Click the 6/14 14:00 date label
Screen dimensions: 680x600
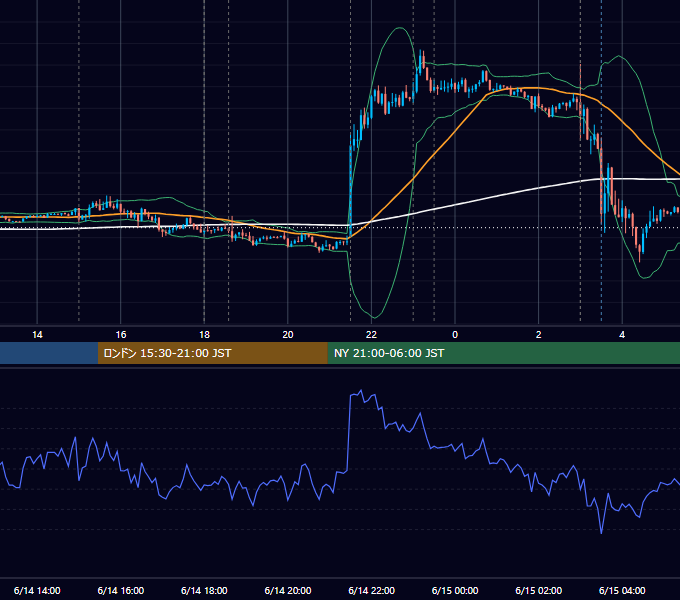(37, 590)
